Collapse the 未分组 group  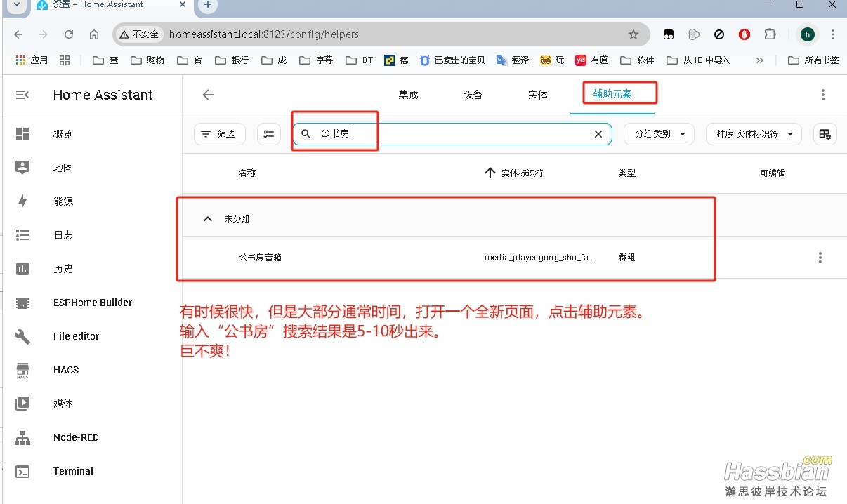(208, 219)
